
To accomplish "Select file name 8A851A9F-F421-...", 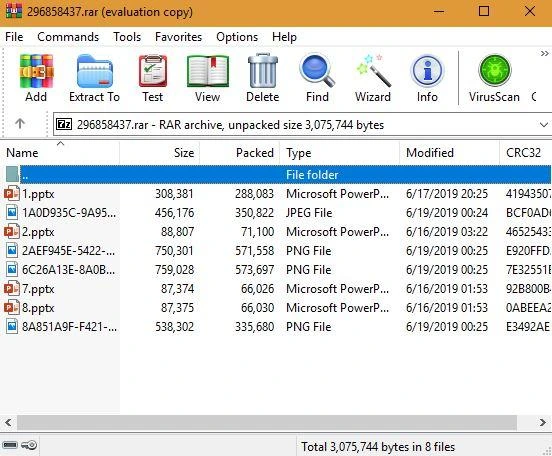I will click(x=69, y=327).
